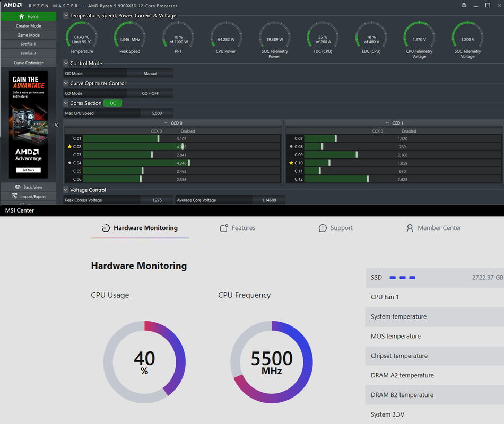Collapse the Control Mode section

pos(66,63)
